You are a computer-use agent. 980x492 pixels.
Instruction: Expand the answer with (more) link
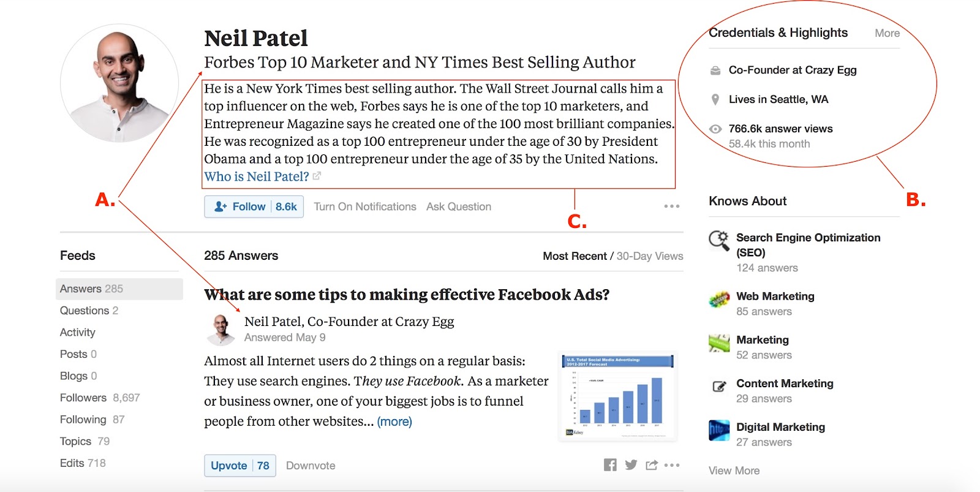point(394,422)
